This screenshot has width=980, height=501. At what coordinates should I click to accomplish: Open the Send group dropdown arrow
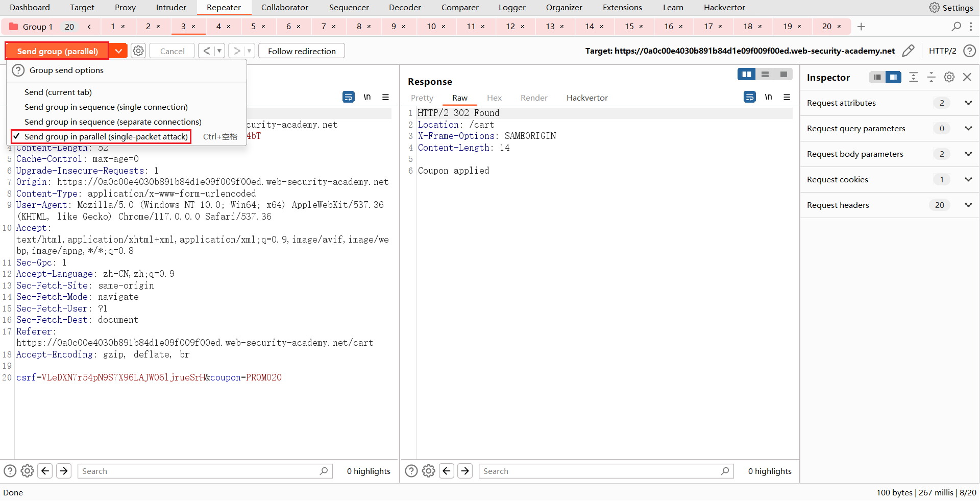(x=118, y=51)
